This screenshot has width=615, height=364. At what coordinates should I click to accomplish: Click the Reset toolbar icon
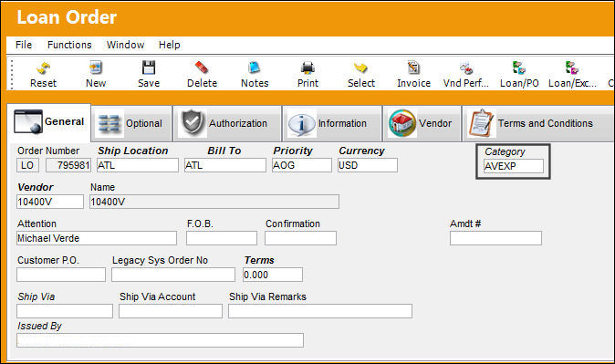pos(43,68)
